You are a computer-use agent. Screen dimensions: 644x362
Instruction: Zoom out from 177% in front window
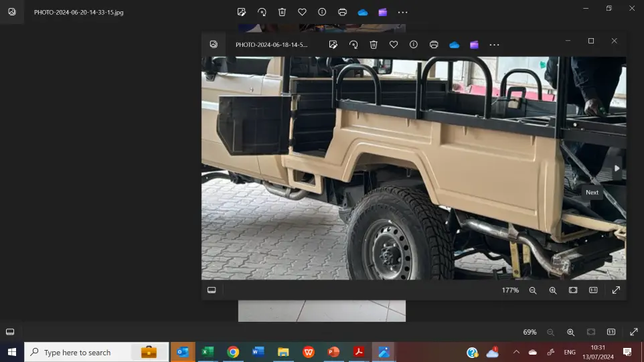point(533,290)
